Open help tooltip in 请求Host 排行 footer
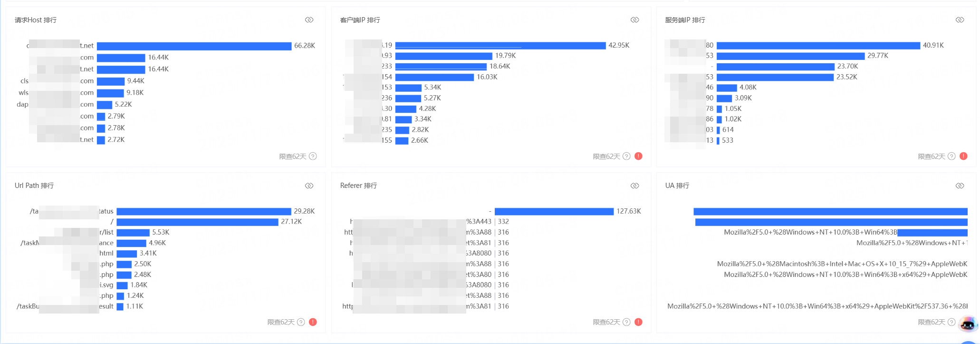The height and width of the screenshot is (344, 980). (313, 156)
